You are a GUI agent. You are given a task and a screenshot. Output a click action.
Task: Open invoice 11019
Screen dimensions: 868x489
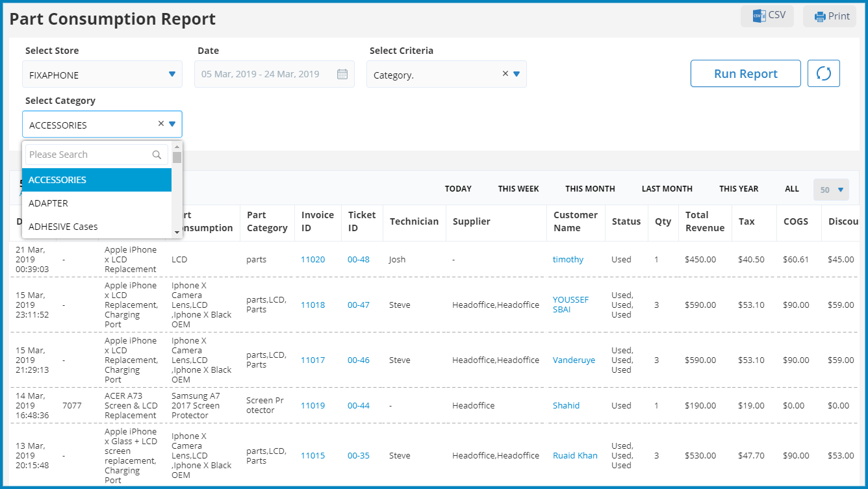pyautogui.click(x=313, y=405)
